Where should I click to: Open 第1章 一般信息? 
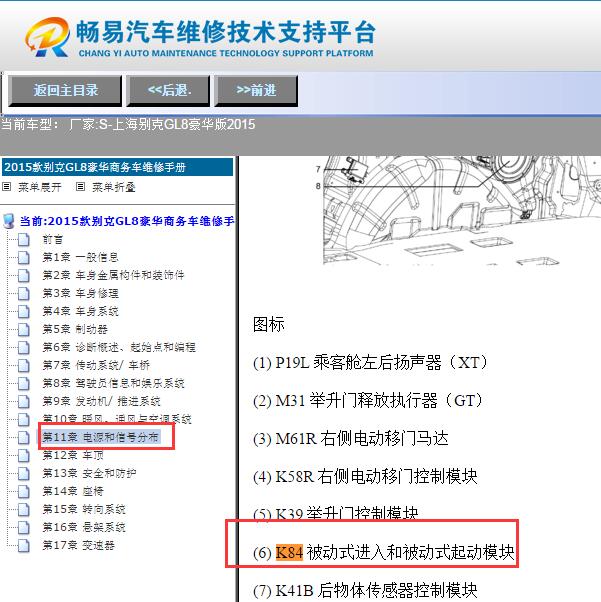(x=81, y=257)
